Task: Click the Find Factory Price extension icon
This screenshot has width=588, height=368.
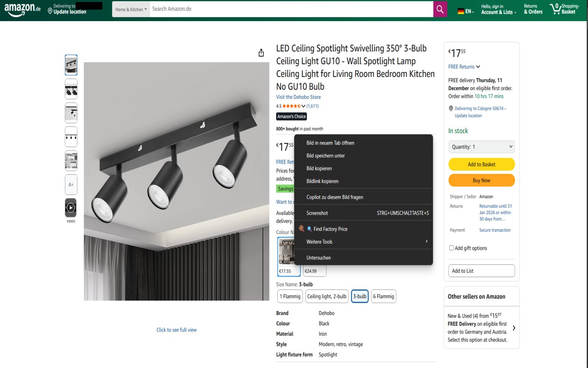Action: pos(302,229)
